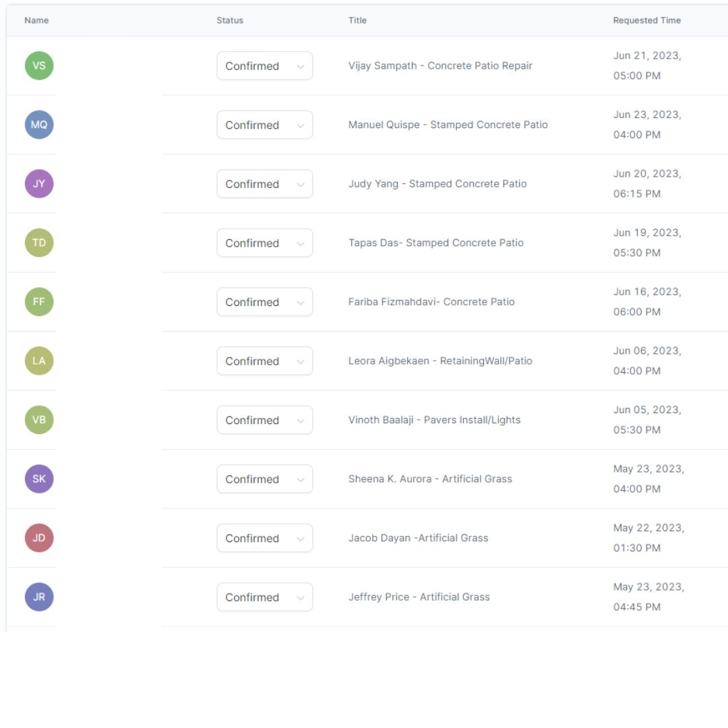Open status dropdown for Vijay Sampath
This screenshot has height=728, width=728.
(264, 66)
